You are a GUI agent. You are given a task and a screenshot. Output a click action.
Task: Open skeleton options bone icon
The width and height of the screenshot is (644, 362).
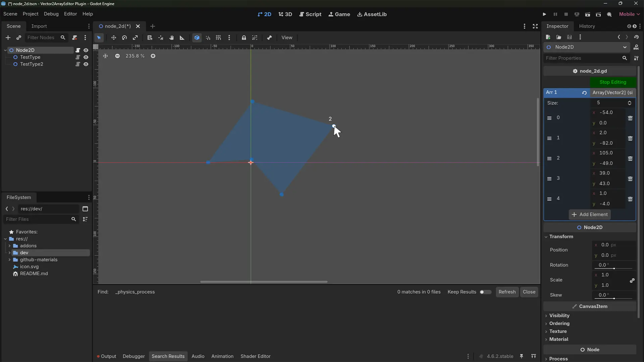click(269, 38)
